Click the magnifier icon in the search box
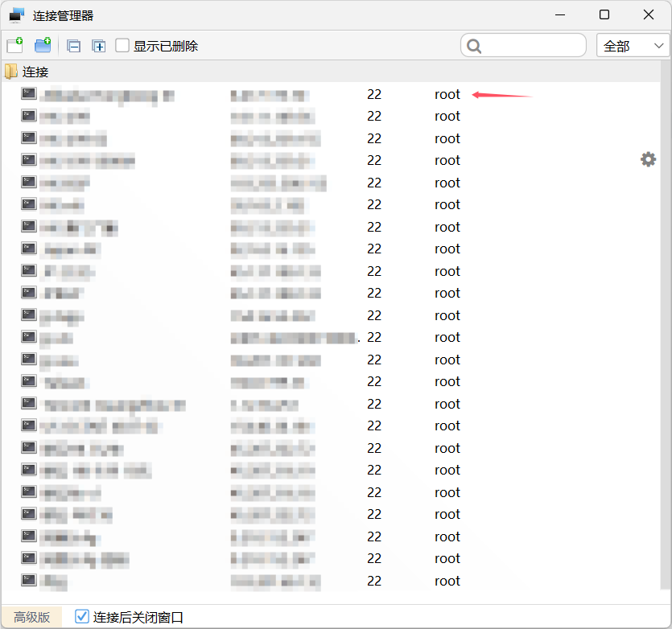The height and width of the screenshot is (629, 672). [x=473, y=45]
